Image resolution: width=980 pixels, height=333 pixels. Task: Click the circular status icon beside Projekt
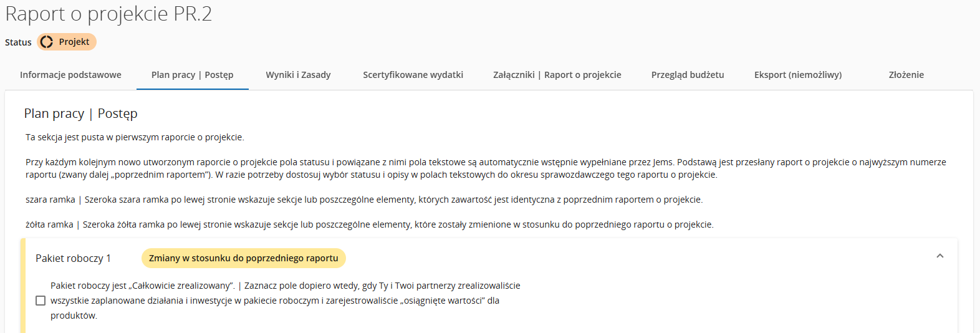[x=47, y=42]
